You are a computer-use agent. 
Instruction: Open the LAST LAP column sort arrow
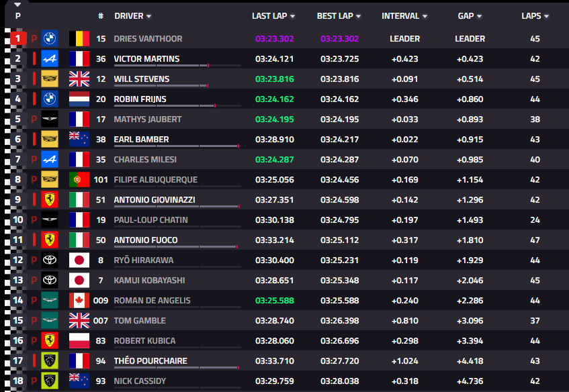click(292, 16)
